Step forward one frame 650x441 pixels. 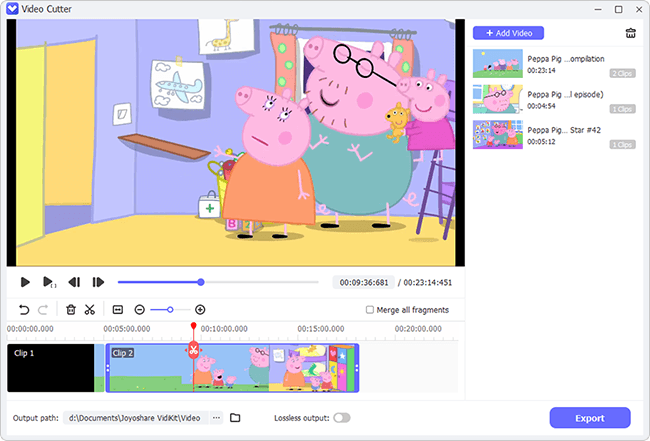(98, 283)
